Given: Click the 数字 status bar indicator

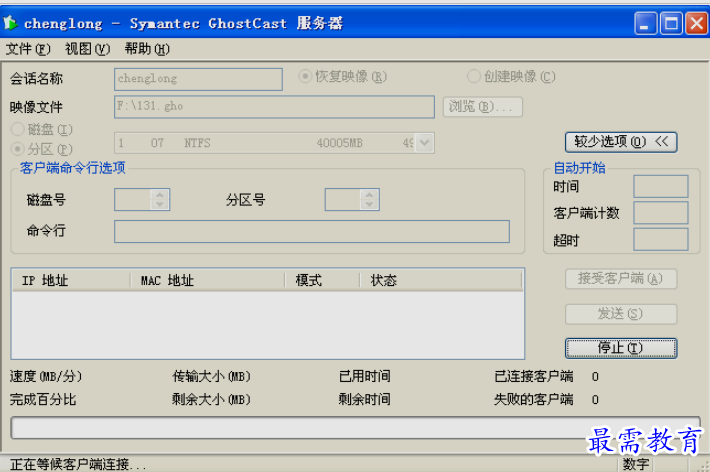Looking at the screenshot, I should pyautogui.click(x=636, y=464).
